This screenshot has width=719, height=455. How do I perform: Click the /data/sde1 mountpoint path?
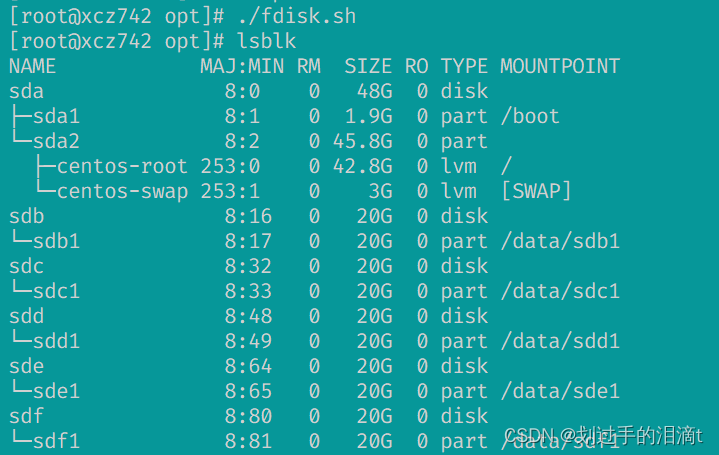click(560, 391)
